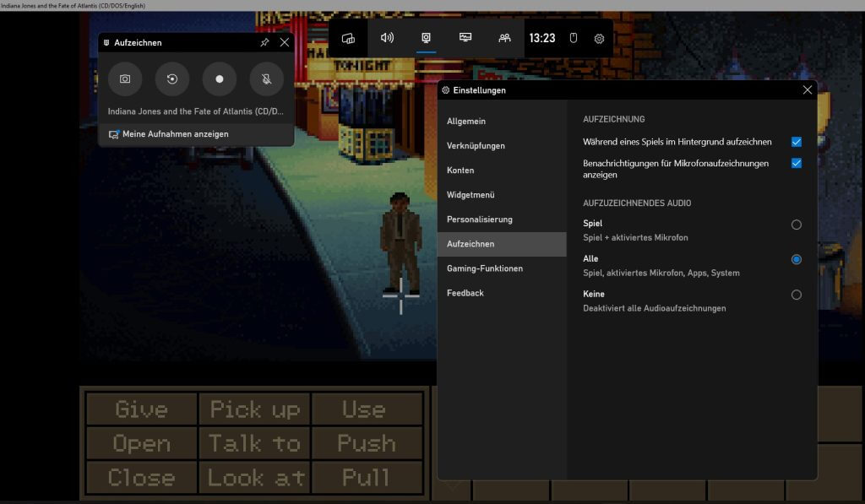Open the Konten settings section
Screen dimensions: 865x504
[502, 171]
